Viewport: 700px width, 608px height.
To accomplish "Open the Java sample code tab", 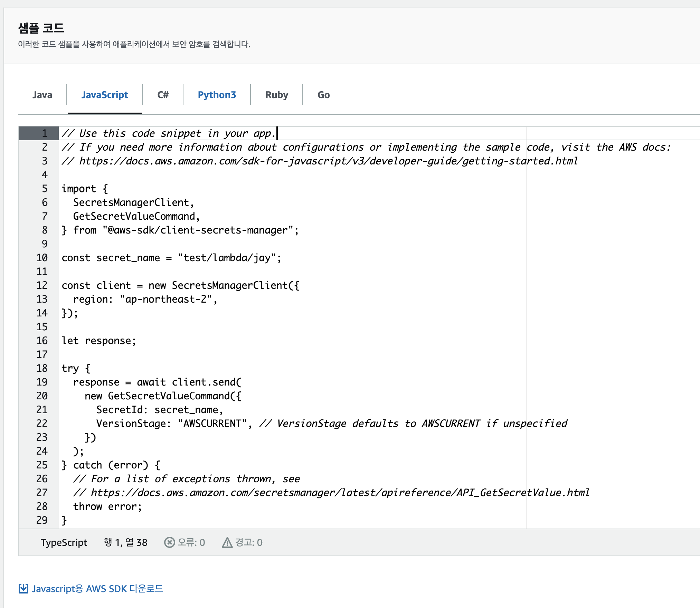I will pyautogui.click(x=42, y=95).
